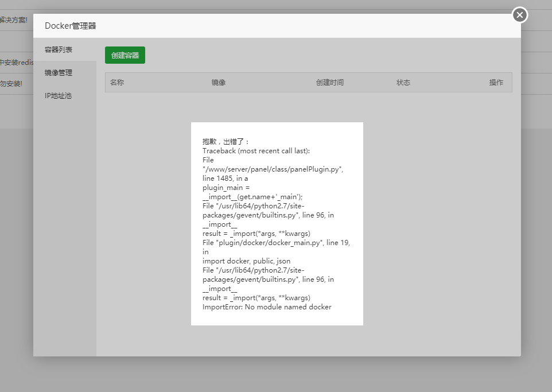The width and height of the screenshot is (552, 392).
Task: Click the 操作 column header
Action: [496, 83]
